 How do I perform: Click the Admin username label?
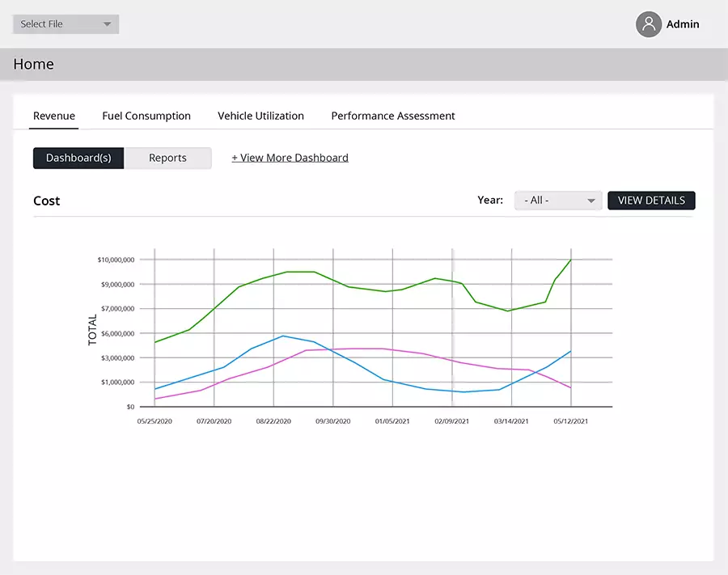pyautogui.click(x=683, y=24)
